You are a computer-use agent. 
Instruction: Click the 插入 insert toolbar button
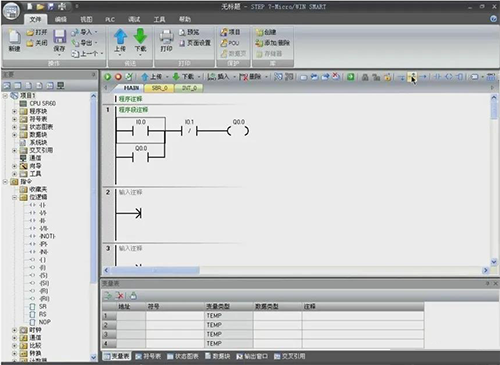[219, 77]
